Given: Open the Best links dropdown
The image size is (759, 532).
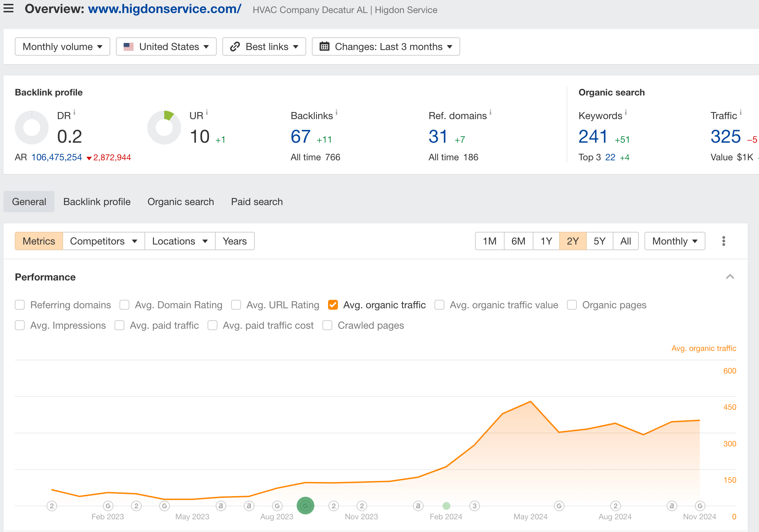Looking at the screenshot, I should pyautogui.click(x=264, y=47).
